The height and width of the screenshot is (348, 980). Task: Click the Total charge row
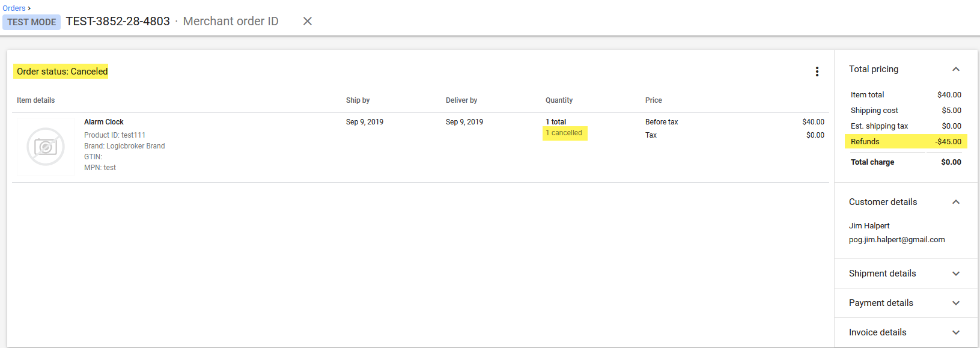point(905,162)
